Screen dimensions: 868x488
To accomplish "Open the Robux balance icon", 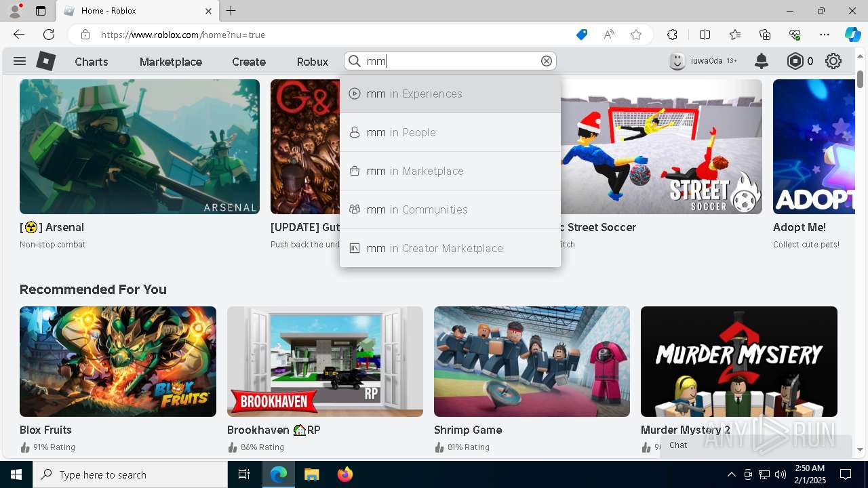I will click(x=795, y=61).
